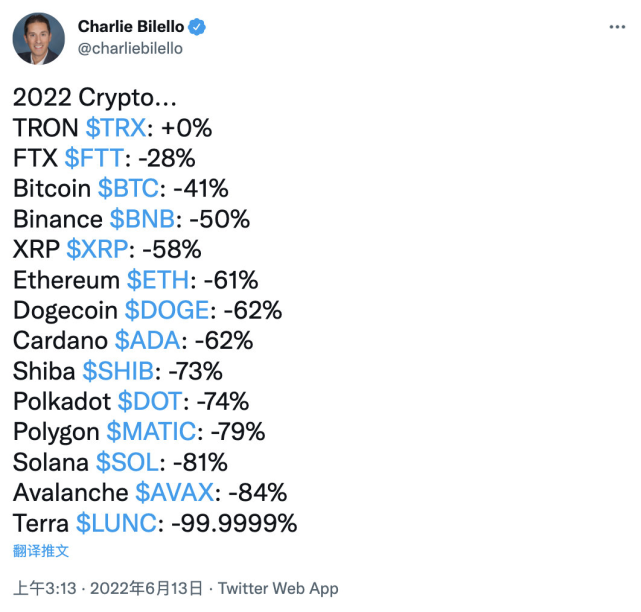Click the $MATIC cashtag

[150, 431]
